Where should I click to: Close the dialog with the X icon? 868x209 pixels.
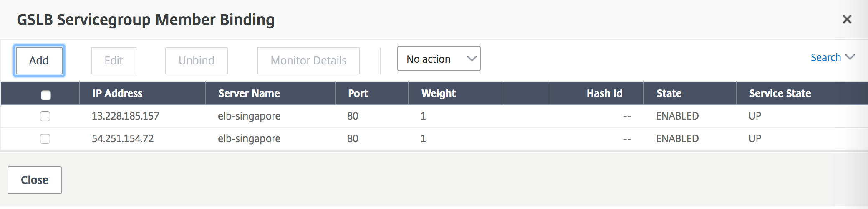(x=847, y=19)
